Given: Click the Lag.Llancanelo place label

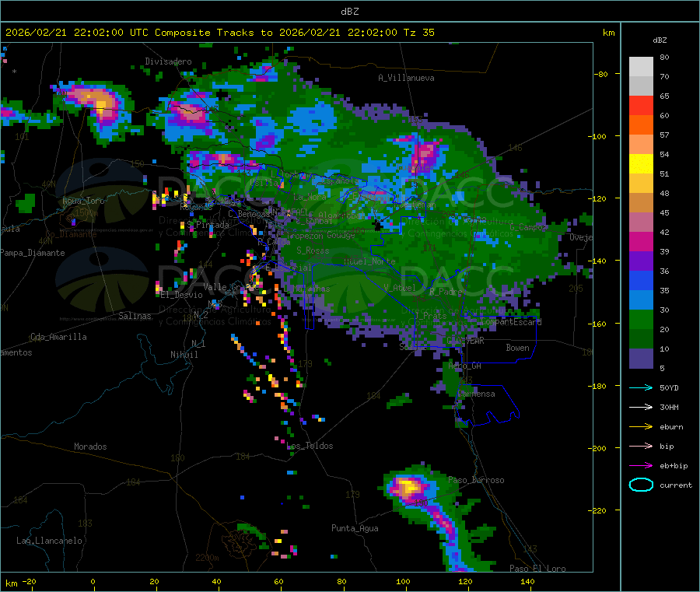Looking at the screenshot, I should [49, 541].
